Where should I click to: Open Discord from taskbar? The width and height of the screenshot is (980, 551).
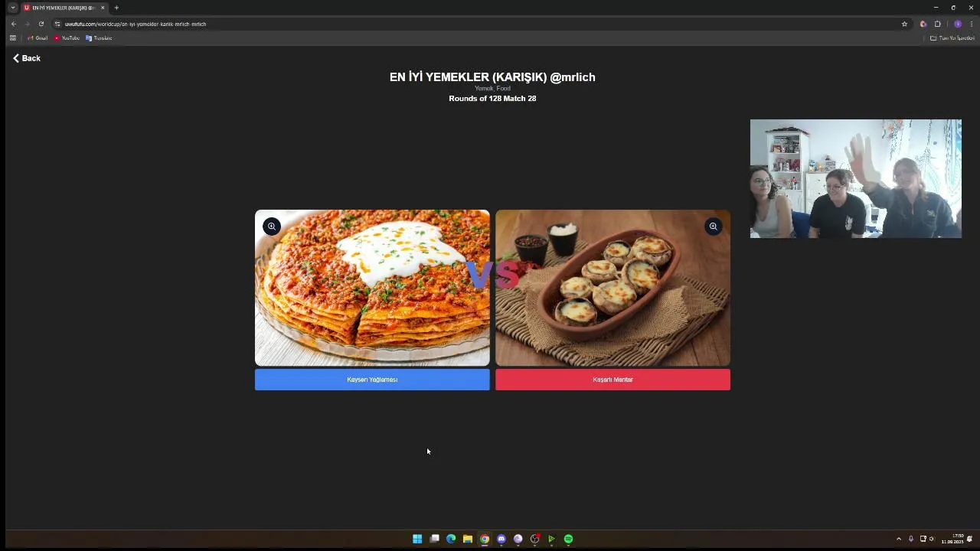[x=501, y=539]
